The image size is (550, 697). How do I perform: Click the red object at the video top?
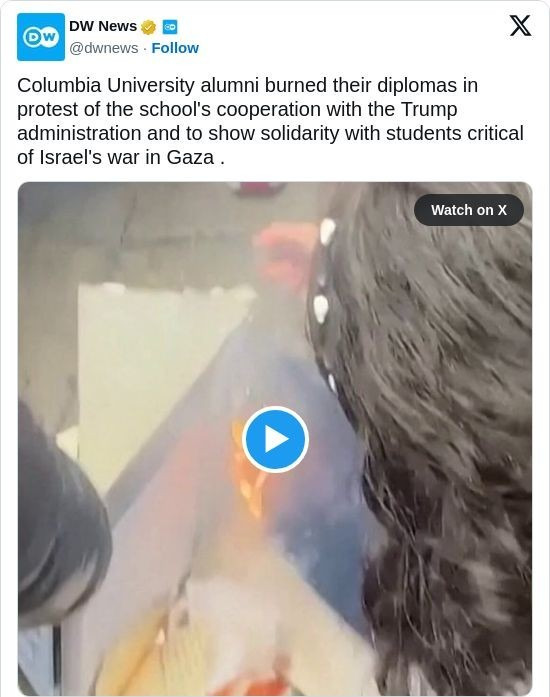[258, 188]
